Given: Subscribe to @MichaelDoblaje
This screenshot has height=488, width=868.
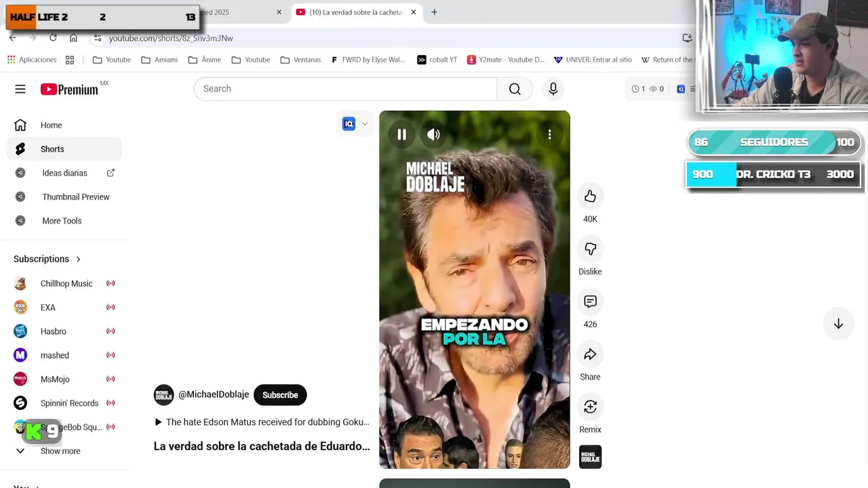Looking at the screenshot, I should tap(280, 395).
